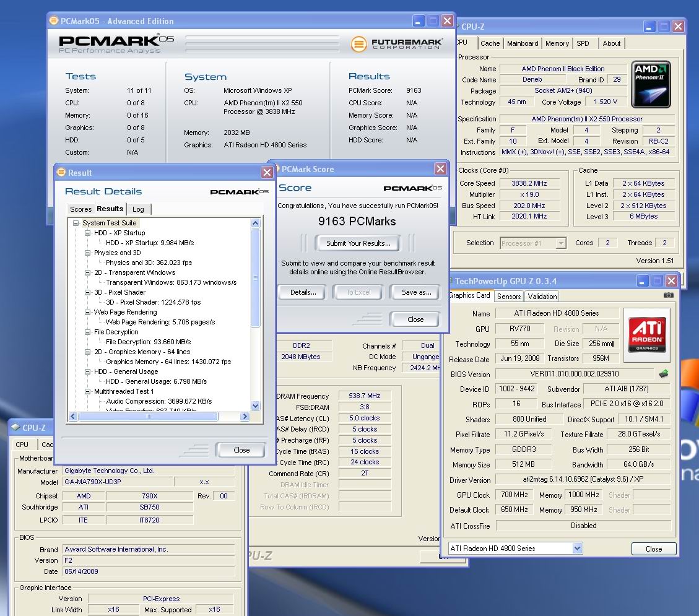The height and width of the screenshot is (616, 699).
Task: Collapse the Multithreaded Test 1 node
Action: [x=88, y=391]
